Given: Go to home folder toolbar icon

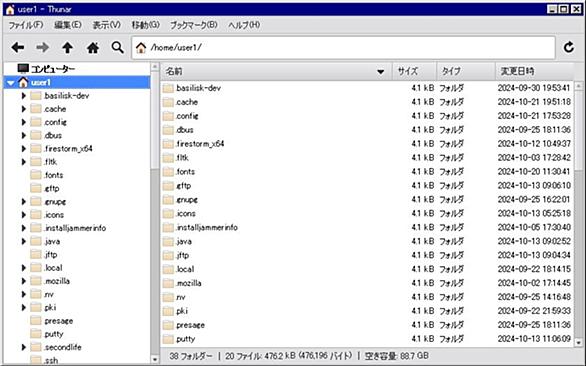Looking at the screenshot, I should click(93, 47).
